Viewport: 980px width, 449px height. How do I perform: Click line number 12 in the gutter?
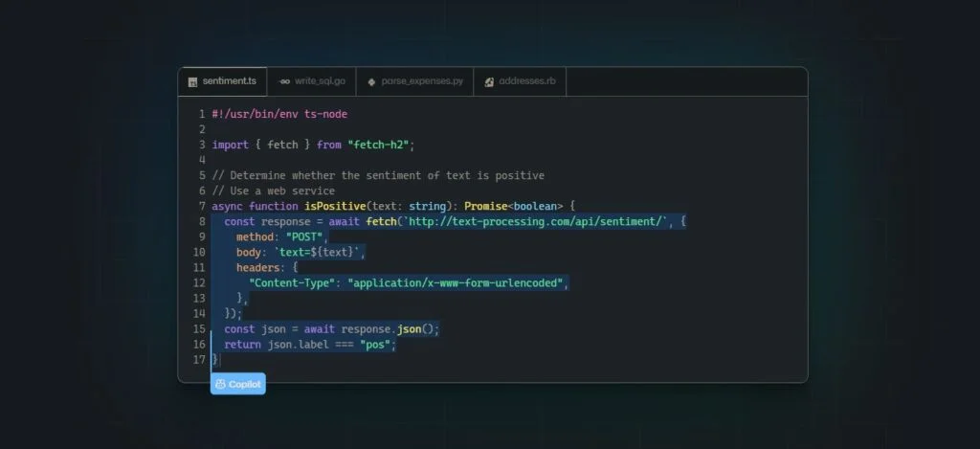199,282
